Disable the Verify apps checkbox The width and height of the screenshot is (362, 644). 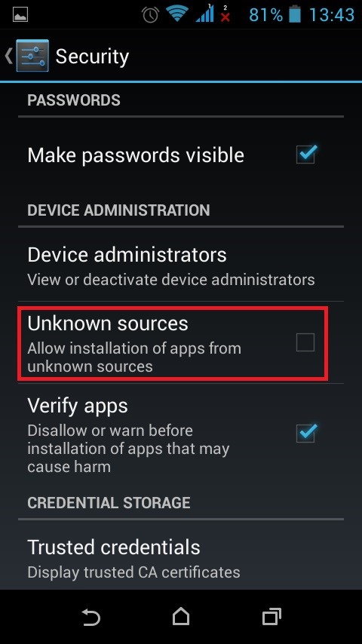coord(306,433)
